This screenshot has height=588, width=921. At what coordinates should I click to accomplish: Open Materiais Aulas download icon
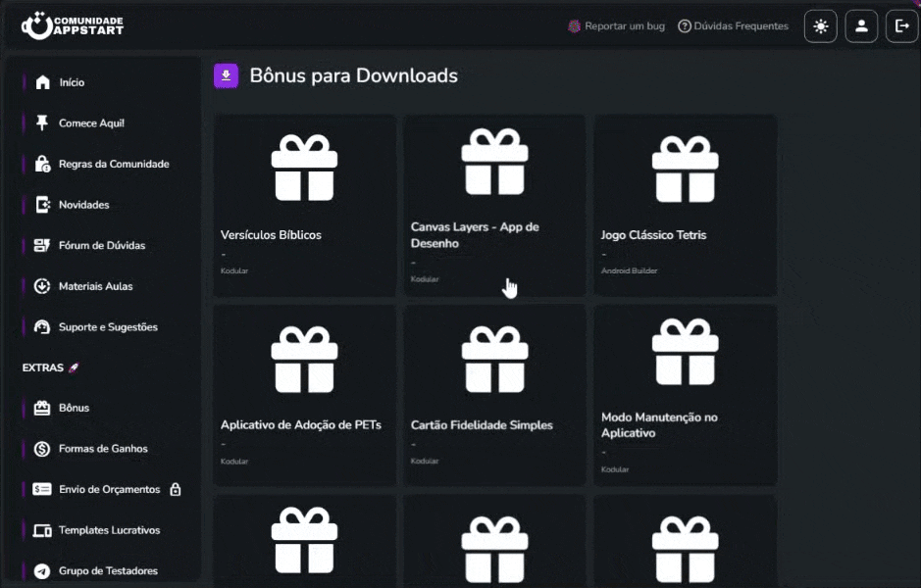(42, 286)
